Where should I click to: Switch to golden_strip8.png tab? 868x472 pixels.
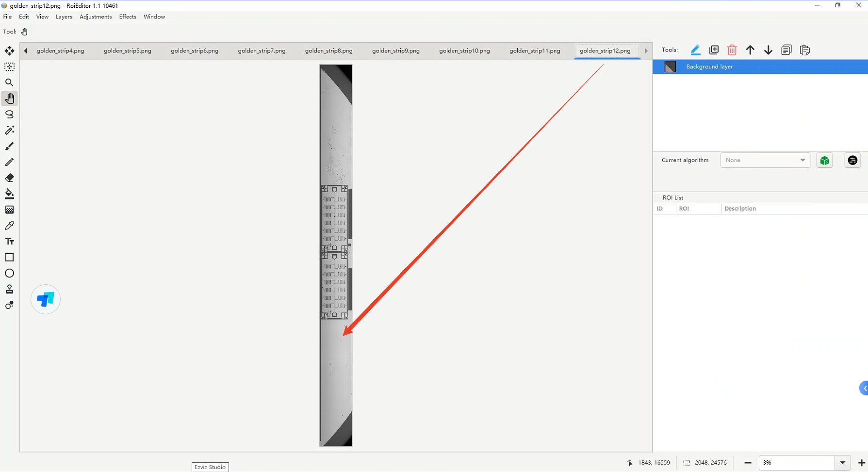coord(328,50)
